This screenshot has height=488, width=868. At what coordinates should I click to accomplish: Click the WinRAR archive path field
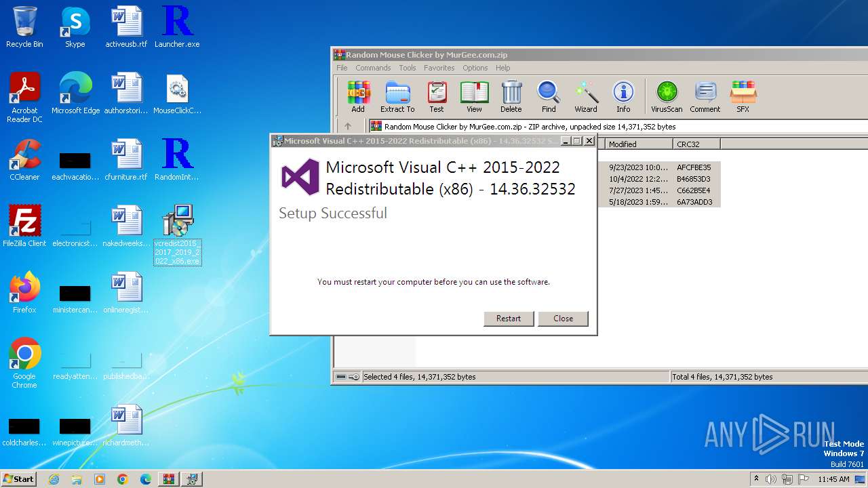(618, 126)
